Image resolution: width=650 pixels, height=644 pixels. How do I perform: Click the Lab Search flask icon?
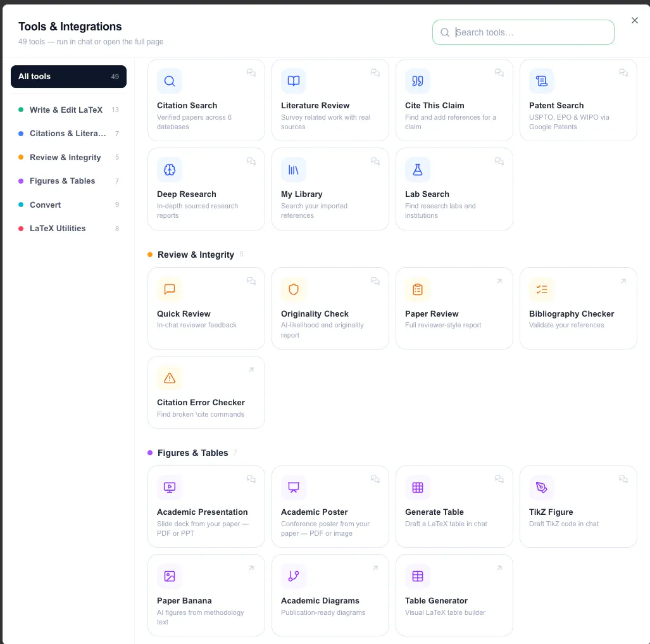click(x=418, y=170)
